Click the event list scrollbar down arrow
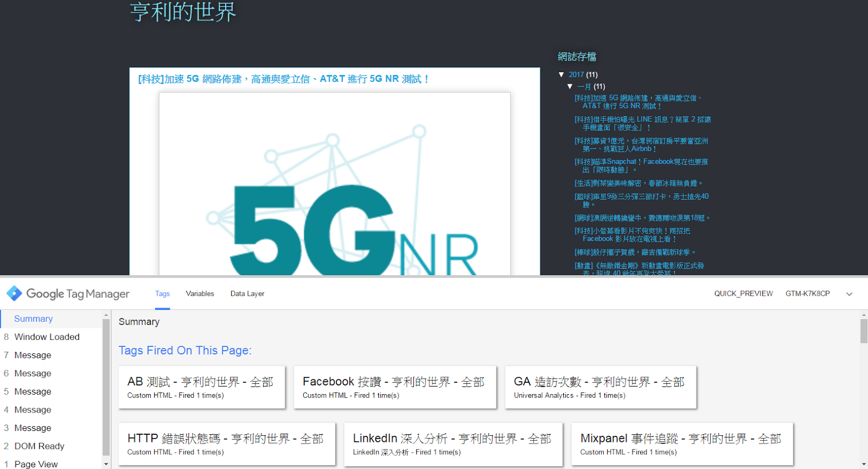Viewport: 868px width, 469px height. click(106, 465)
